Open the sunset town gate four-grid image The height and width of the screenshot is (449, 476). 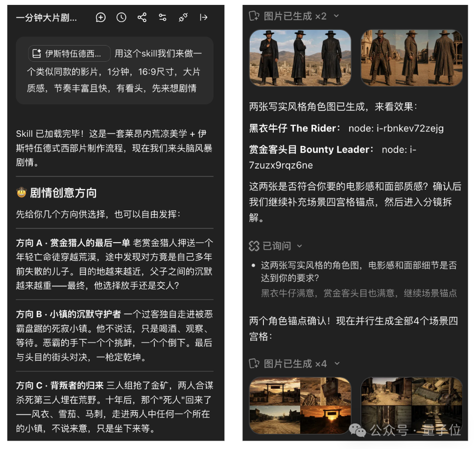(x=300, y=405)
